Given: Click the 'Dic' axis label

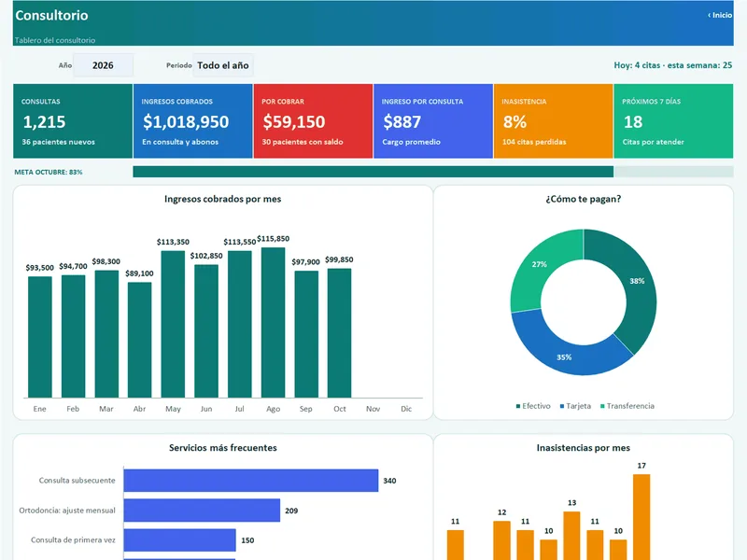Looking at the screenshot, I should click(x=406, y=409).
